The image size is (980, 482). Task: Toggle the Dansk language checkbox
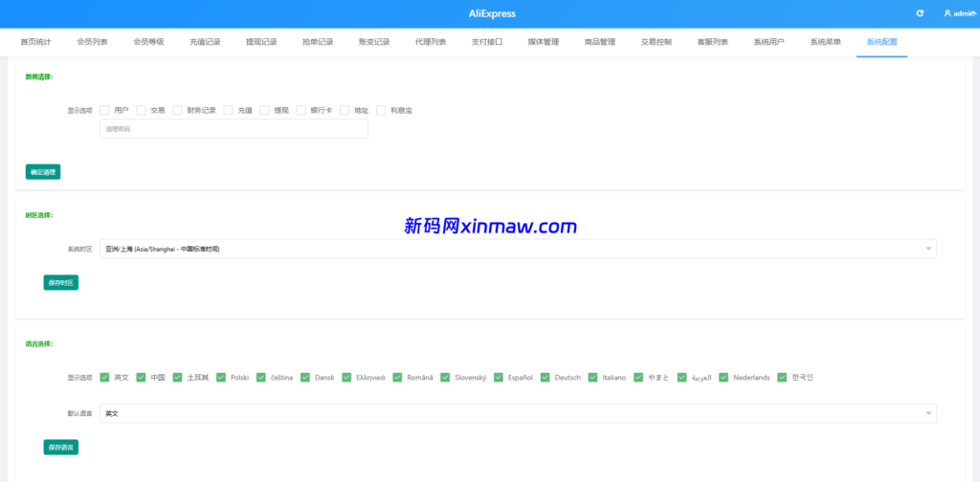coord(305,377)
